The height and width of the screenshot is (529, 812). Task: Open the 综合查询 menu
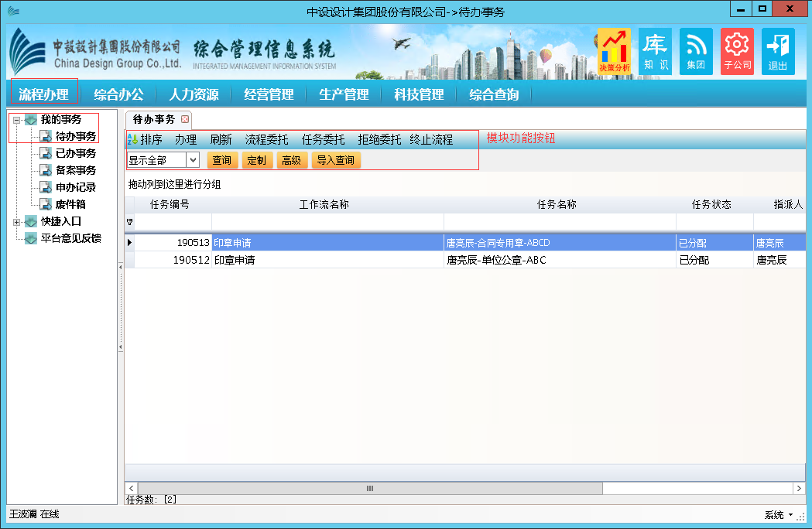494,94
